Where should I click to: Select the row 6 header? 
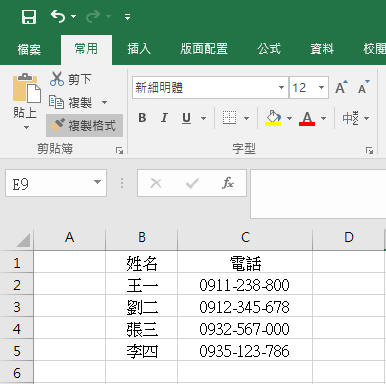click(17, 373)
